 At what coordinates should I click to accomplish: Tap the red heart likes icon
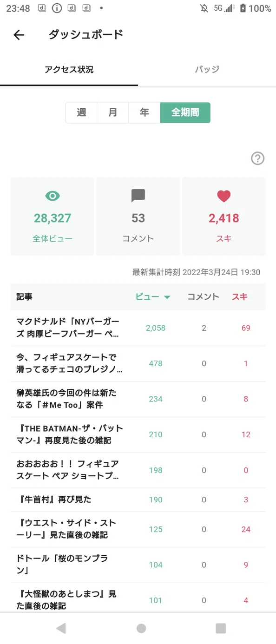[x=224, y=196]
